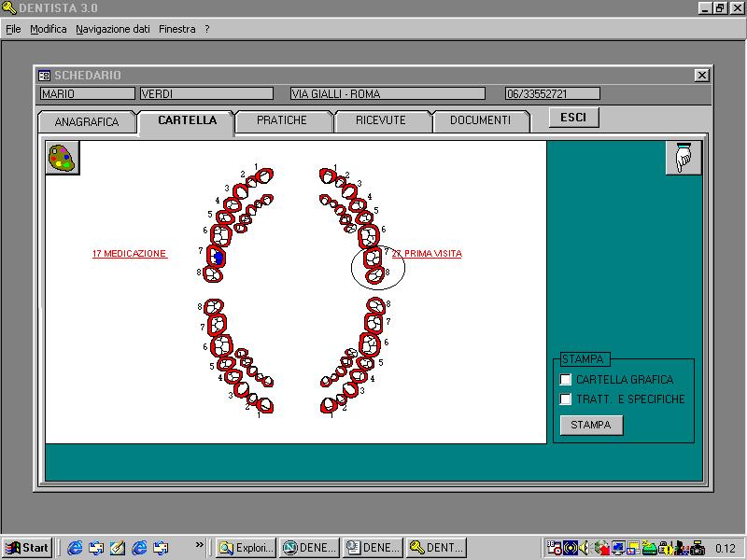
Task: Select lower left tooth number 6
Action: pos(221,345)
